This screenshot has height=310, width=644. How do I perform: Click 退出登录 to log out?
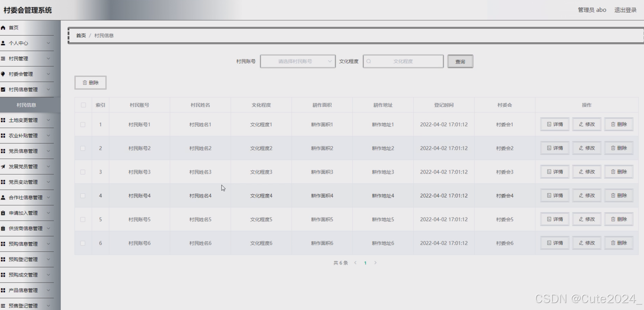(x=625, y=10)
